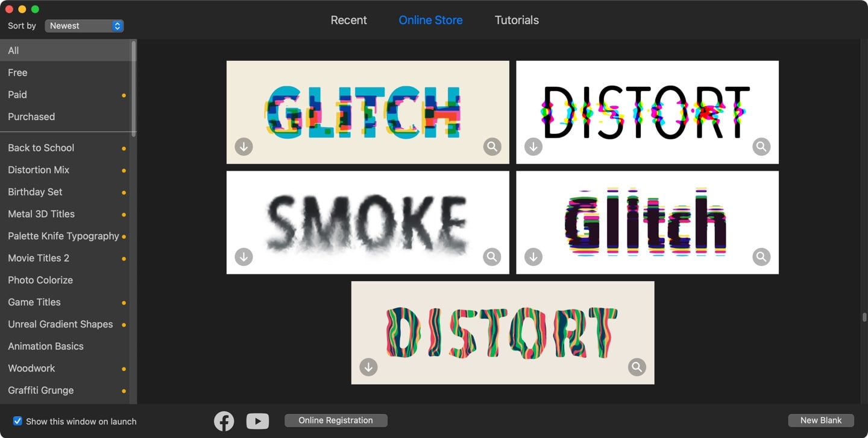This screenshot has width=868, height=438.
Task: Select the Paid filter
Action: click(65, 95)
